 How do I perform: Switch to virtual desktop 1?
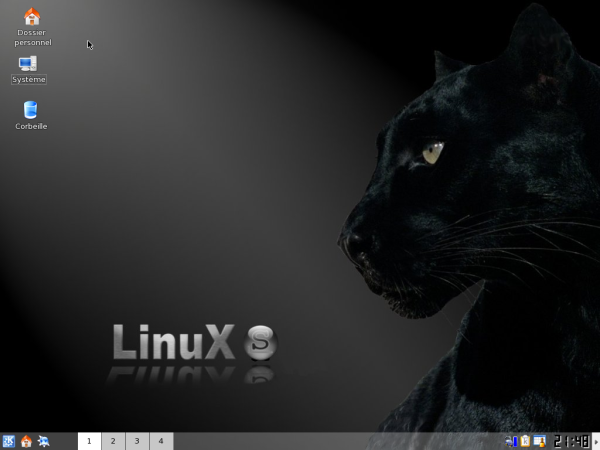coord(89,441)
